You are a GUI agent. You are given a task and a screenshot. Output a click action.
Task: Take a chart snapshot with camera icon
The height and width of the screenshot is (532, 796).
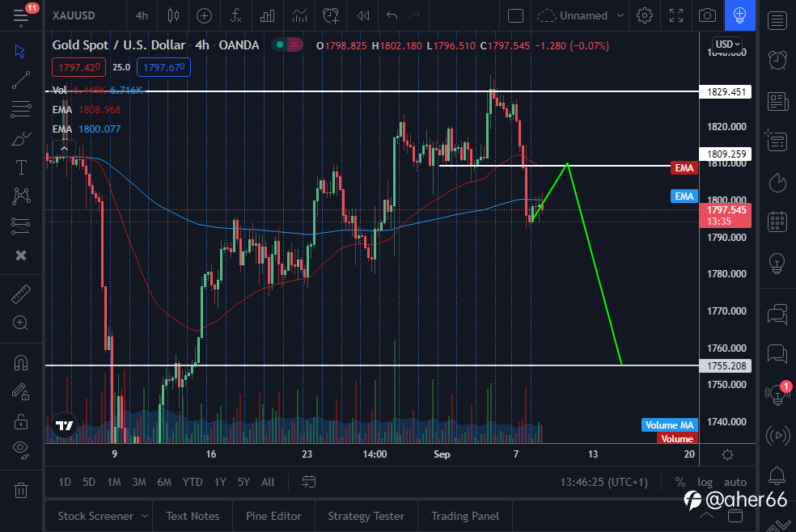707,15
